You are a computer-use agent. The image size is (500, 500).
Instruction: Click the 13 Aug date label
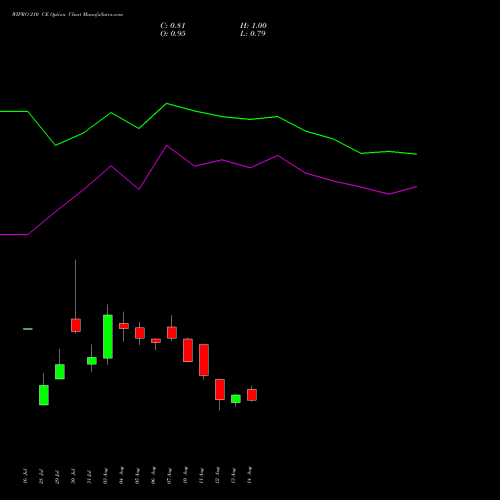[x=233, y=476]
